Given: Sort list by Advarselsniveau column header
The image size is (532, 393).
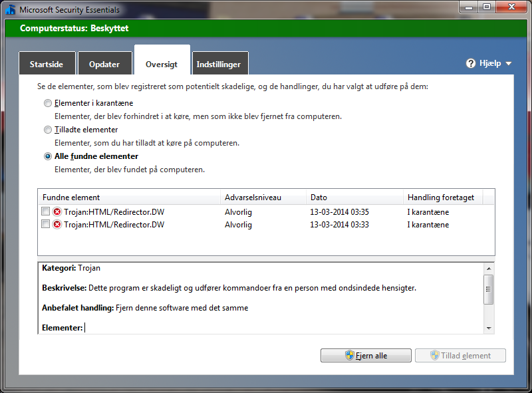Looking at the screenshot, I should 263,197.
